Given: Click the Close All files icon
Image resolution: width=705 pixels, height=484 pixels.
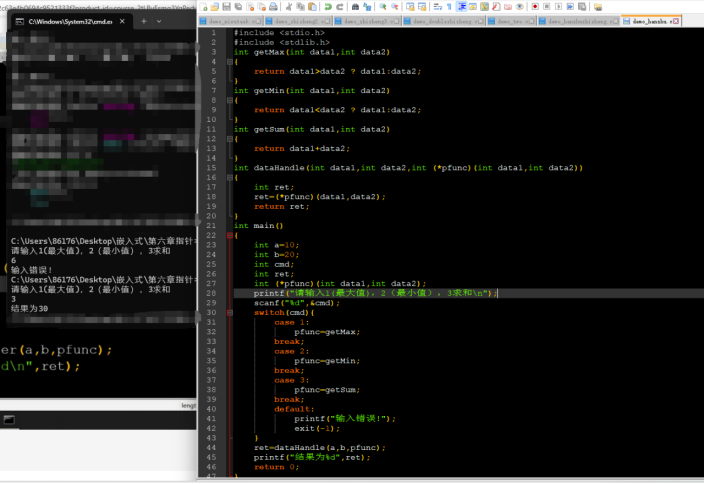Looking at the screenshot, I should [262, 7].
